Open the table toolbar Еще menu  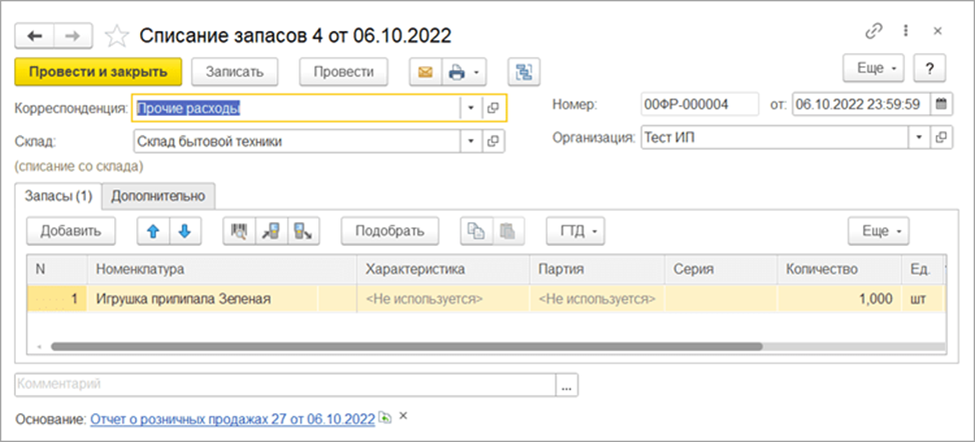pos(878,231)
